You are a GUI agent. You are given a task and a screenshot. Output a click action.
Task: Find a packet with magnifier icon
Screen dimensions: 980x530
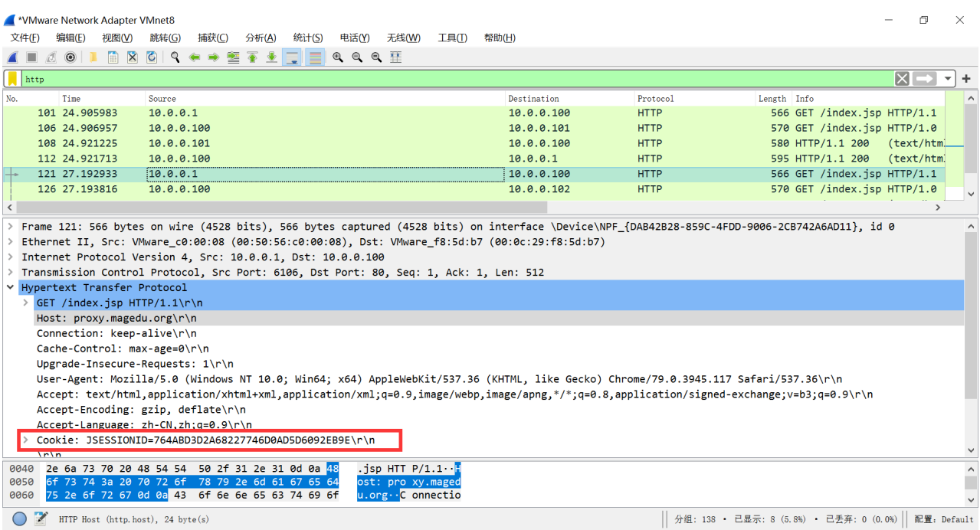click(x=175, y=57)
